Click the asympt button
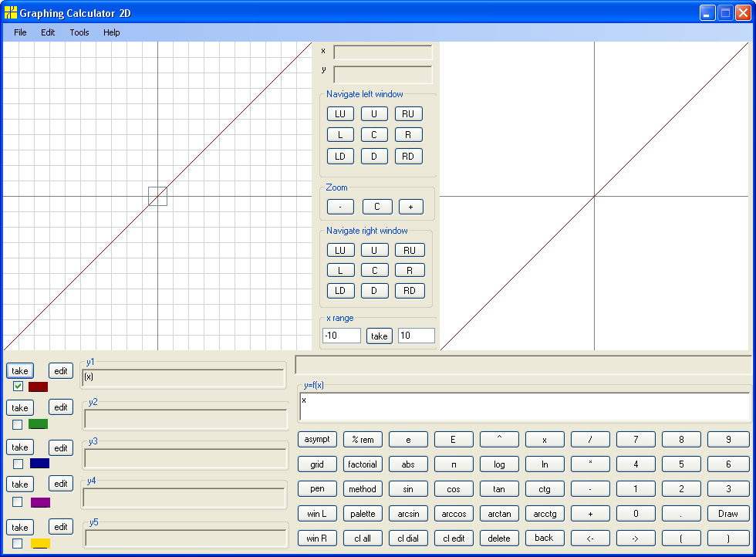The height and width of the screenshot is (557, 756). pos(317,439)
